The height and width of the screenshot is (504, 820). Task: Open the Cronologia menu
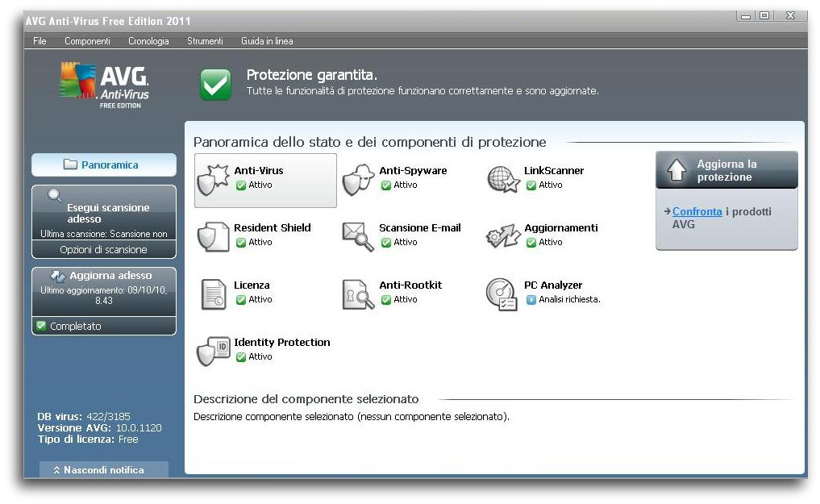point(148,41)
